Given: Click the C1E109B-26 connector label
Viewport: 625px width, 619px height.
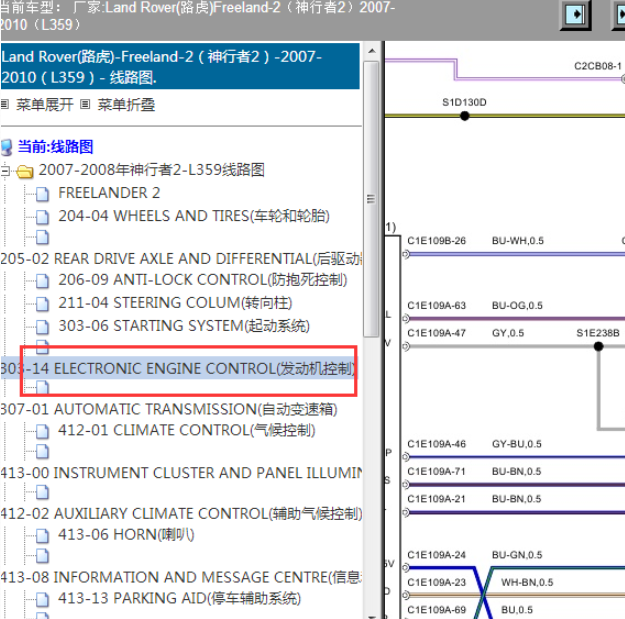Looking at the screenshot, I should pos(436,241).
